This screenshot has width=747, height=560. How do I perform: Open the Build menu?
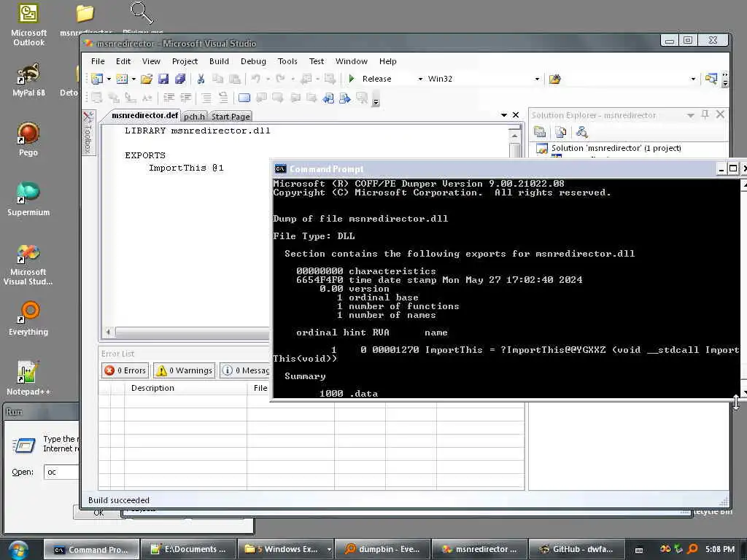219,61
